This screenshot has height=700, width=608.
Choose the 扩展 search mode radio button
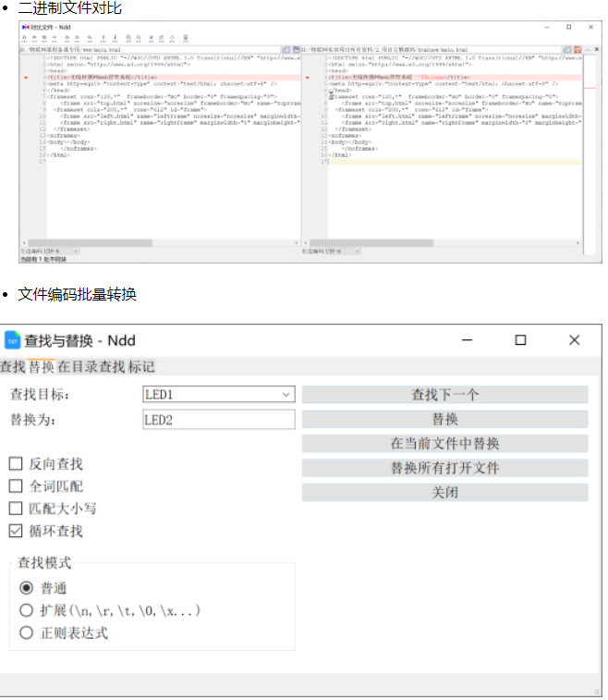27,610
